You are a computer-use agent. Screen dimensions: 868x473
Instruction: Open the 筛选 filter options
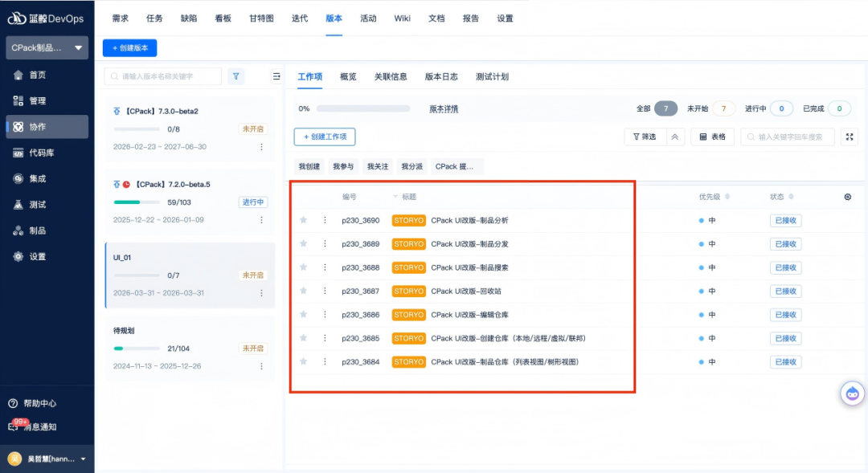click(645, 137)
